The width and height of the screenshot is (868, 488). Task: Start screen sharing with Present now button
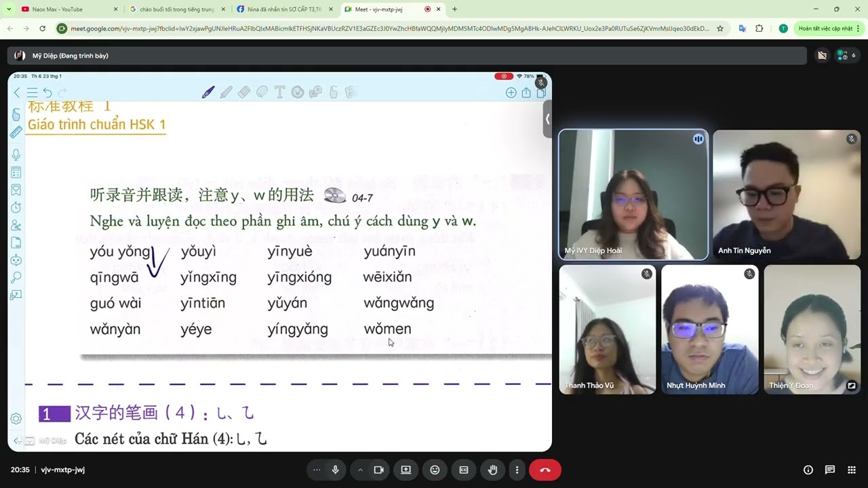pyautogui.click(x=406, y=470)
